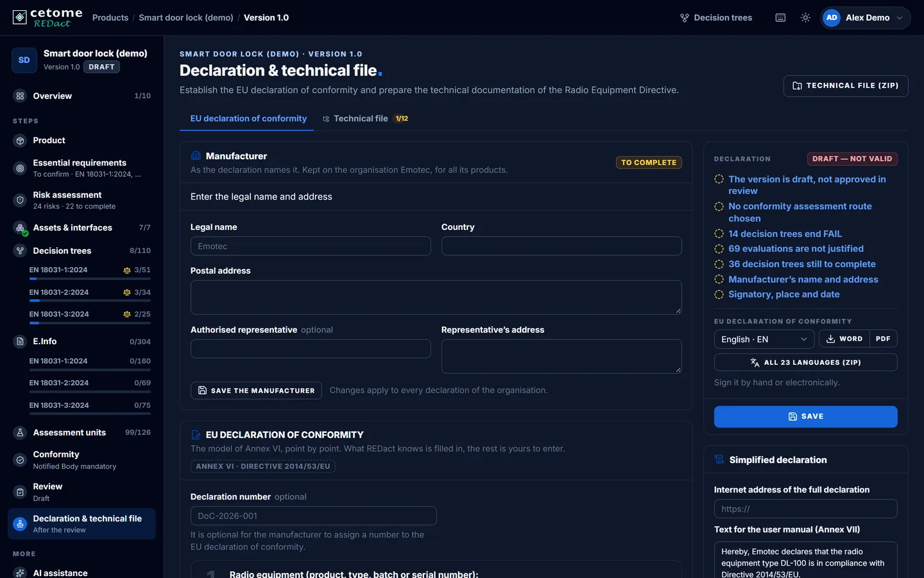This screenshot has height=578, width=924.
Task: Click the Assets & interfaces icon
Action: pyautogui.click(x=20, y=228)
